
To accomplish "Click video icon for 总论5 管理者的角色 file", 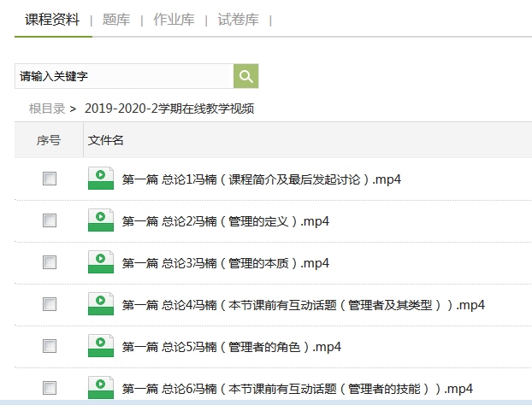I will (100, 346).
